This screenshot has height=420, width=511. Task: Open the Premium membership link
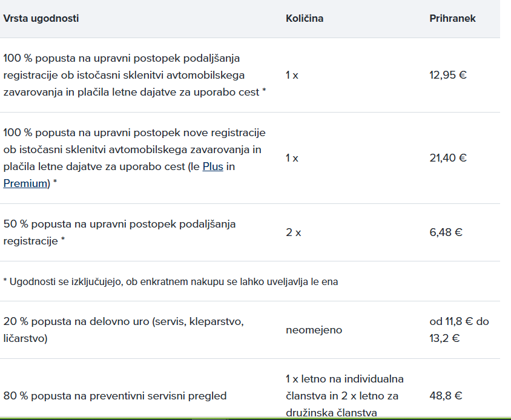tap(25, 183)
